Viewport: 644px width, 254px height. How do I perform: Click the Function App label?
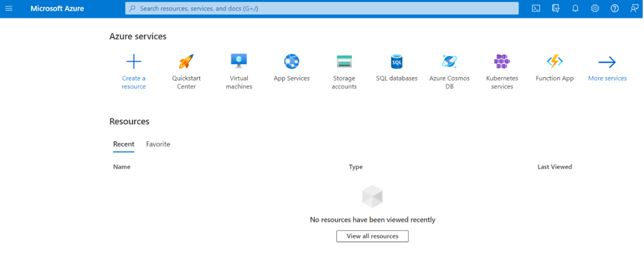click(x=554, y=78)
